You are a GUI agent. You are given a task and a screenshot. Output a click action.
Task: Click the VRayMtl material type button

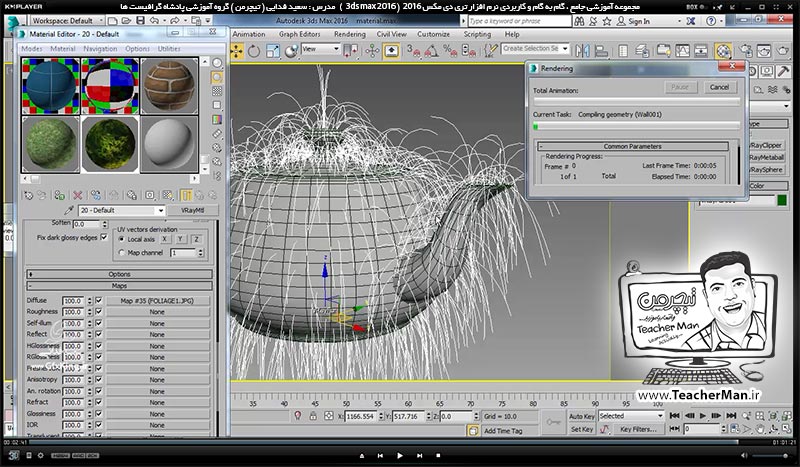tap(193, 210)
